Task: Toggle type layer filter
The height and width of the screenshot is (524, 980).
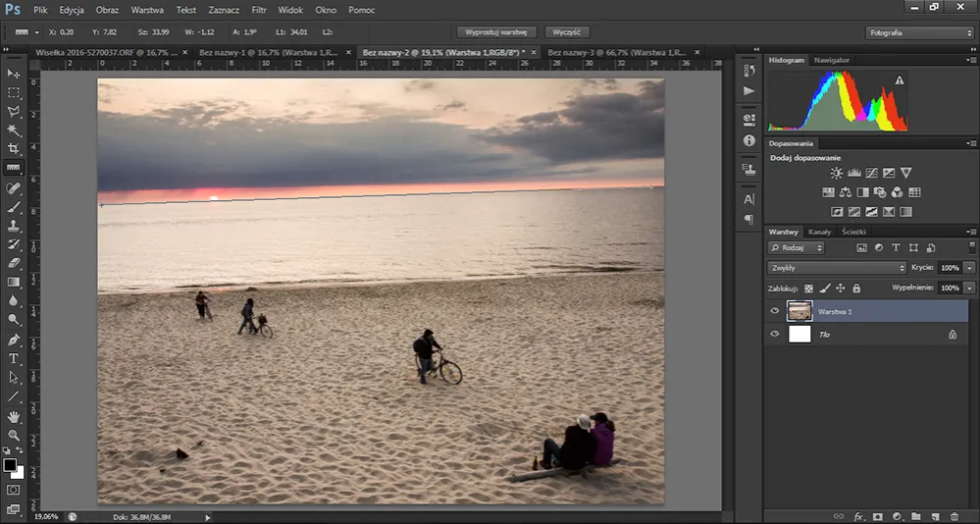Action: pyautogui.click(x=897, y=247)
